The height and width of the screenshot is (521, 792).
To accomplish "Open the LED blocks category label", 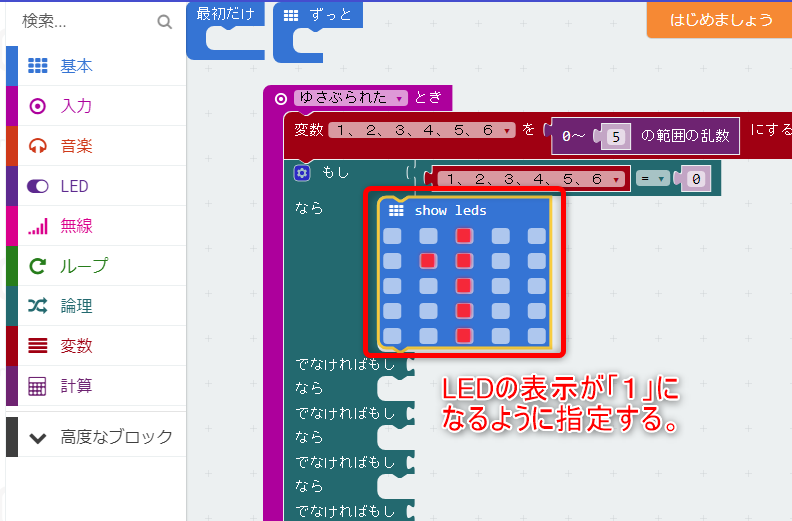I will coord(74,186).
